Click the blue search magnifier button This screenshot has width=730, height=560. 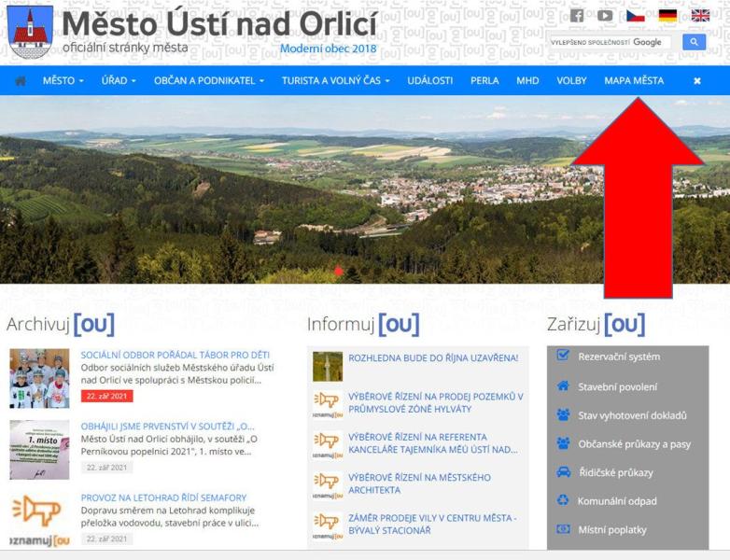tap(694, 42)
